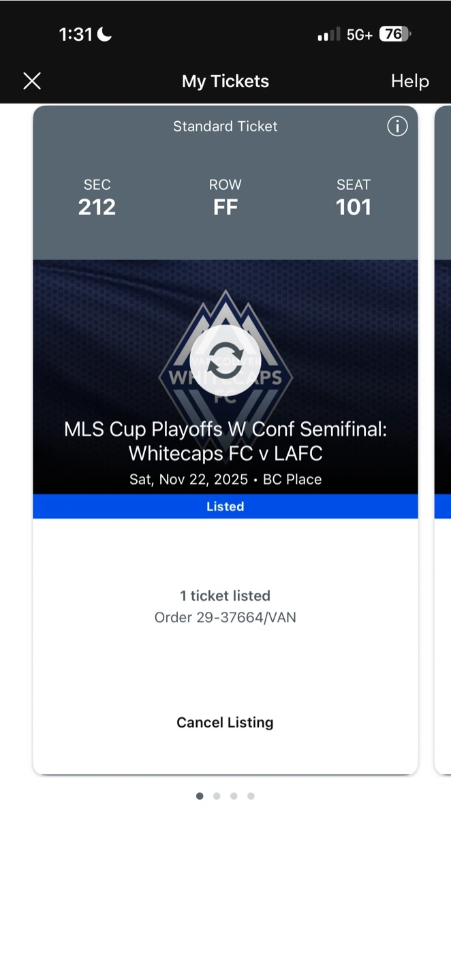Tap the cellular signal bars icon
This screenshot has height=980, width=451.
coord(328,35)
